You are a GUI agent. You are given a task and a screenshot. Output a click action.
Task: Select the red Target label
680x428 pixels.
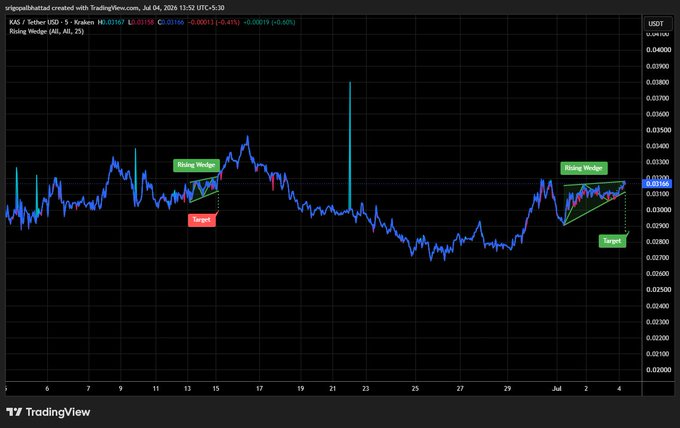[202, 219]
